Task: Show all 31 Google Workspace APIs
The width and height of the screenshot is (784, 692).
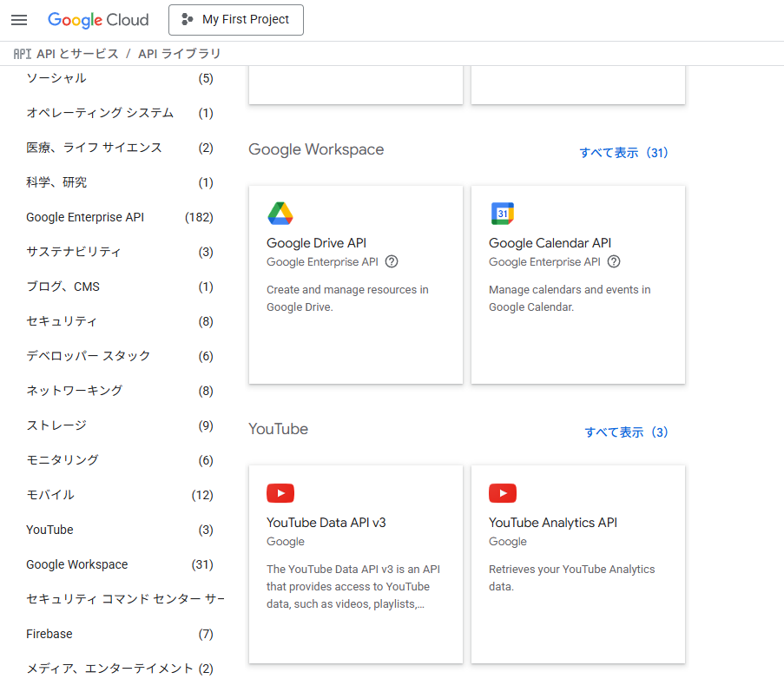Action: point(623,153)
